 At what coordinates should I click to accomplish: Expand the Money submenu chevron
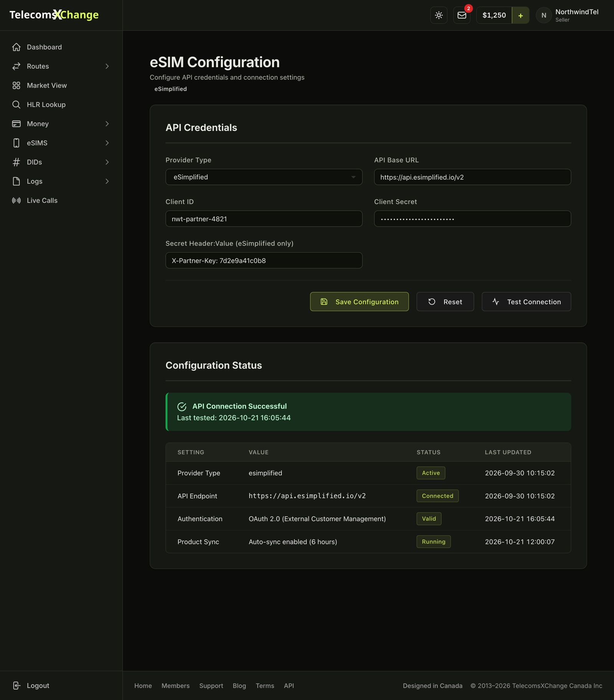[107, 124]
